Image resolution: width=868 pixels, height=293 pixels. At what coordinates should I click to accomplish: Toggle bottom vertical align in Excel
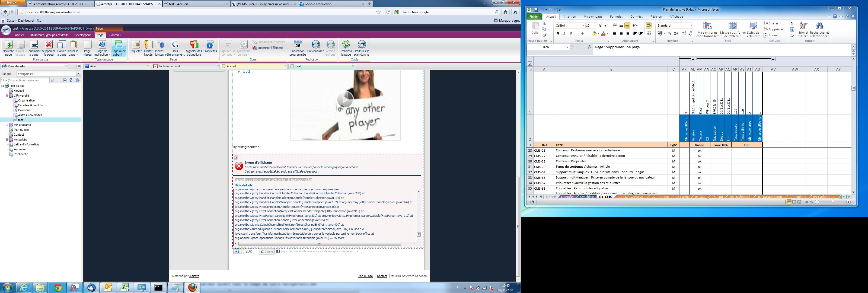coord(627,26)
